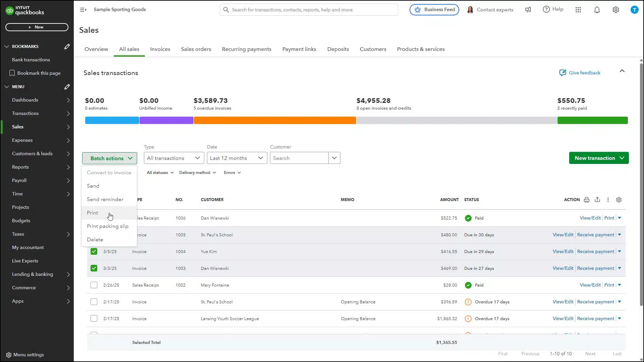
Task: Select Print from Batch actions menu
Action: point(109,213)
